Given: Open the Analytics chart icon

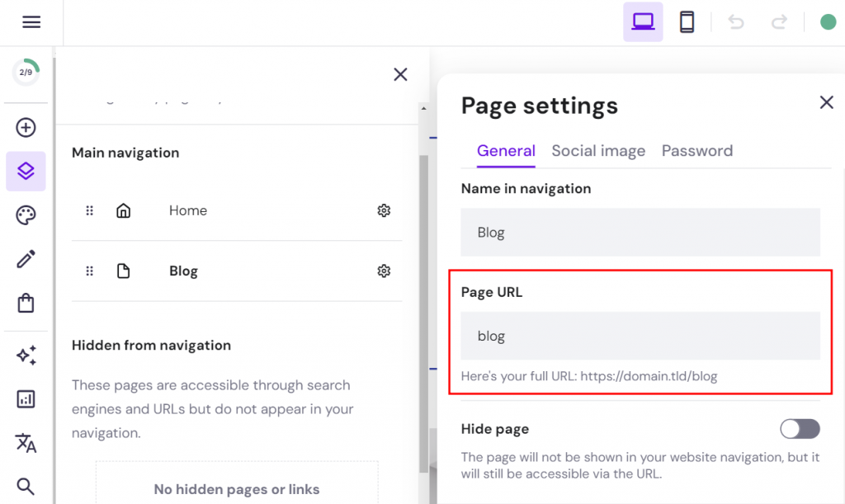Looking at the screenshot, I should (26, 399).
